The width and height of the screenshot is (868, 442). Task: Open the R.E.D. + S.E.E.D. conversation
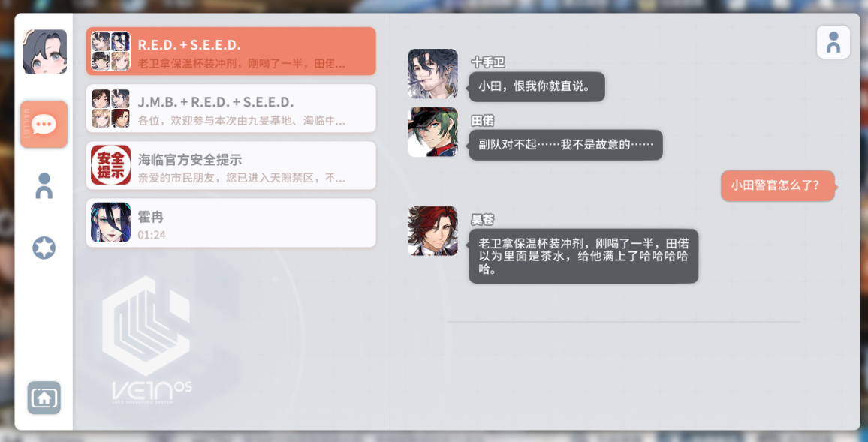coord(231,51)
